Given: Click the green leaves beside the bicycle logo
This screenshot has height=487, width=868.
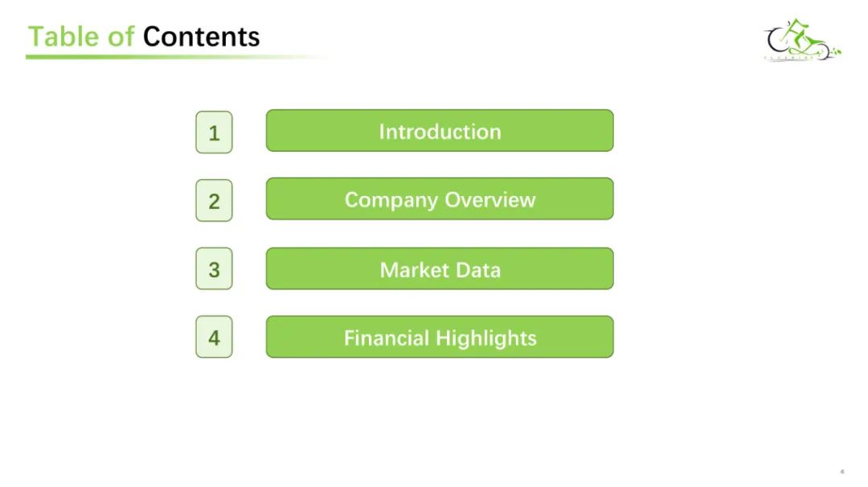Looking at the screenshot, I should (x=836, y=51).
